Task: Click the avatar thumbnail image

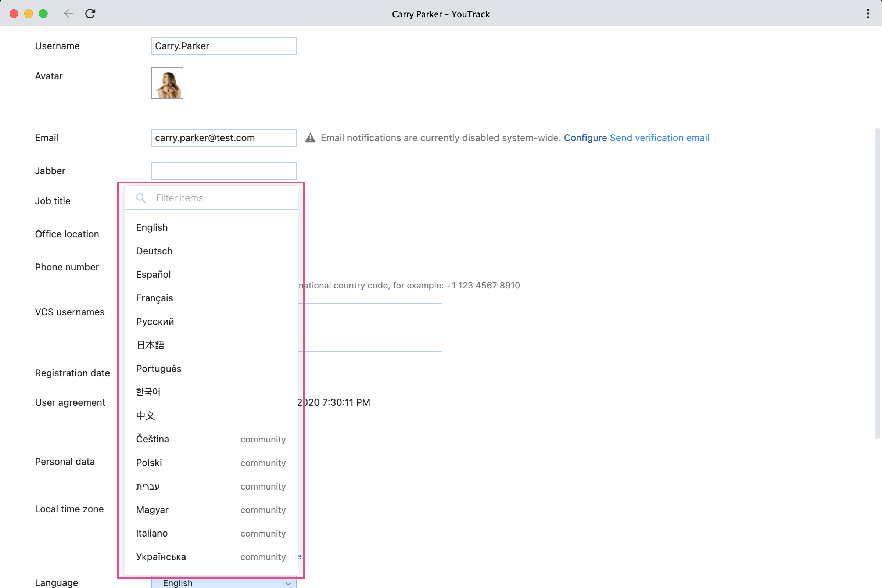Action: pos(167,83)
